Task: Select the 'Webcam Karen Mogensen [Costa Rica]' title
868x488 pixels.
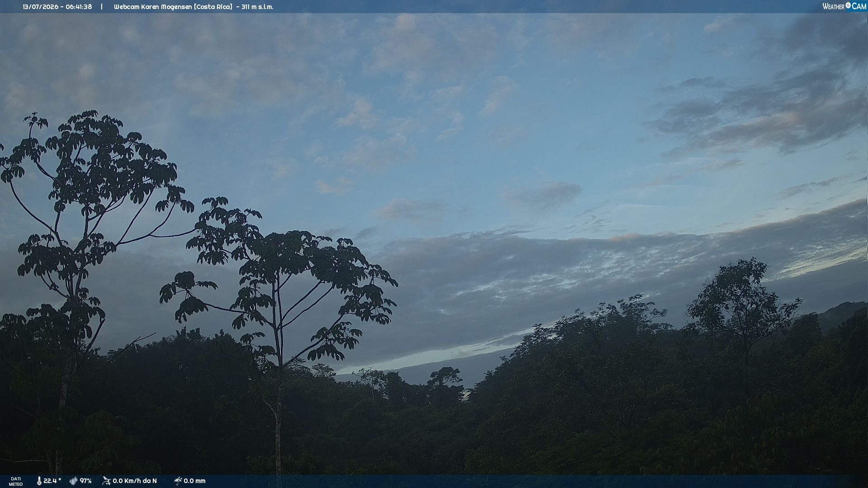Action: point(173,7)
